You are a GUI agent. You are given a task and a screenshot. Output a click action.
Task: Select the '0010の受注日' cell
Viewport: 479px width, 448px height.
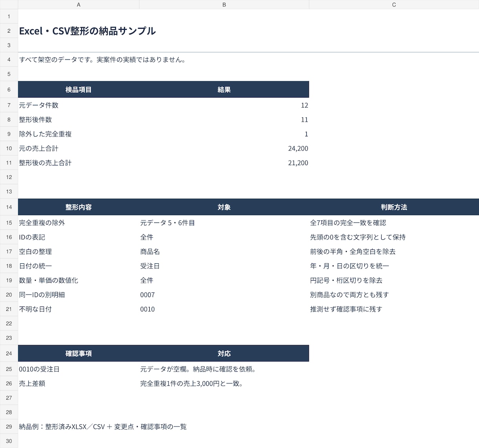pyautogui.click(x=79, y=369)
